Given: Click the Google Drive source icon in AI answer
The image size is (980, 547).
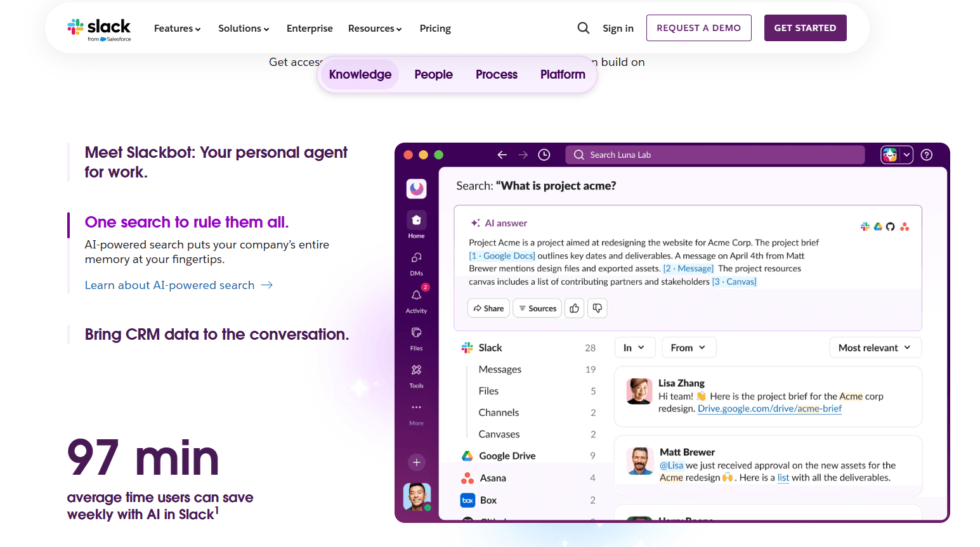Looking at the screenshot, I should coord(879,226).
